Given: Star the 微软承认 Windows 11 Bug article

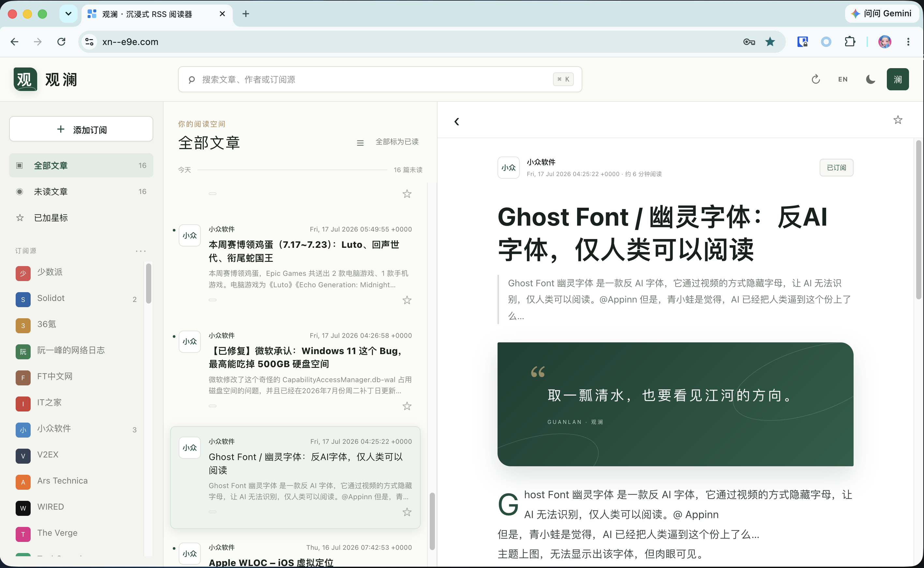Looking at the screenshot, I should click(407, 406).
